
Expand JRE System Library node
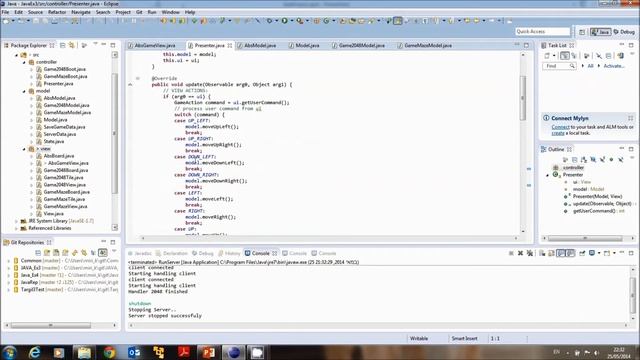[16, 221]
